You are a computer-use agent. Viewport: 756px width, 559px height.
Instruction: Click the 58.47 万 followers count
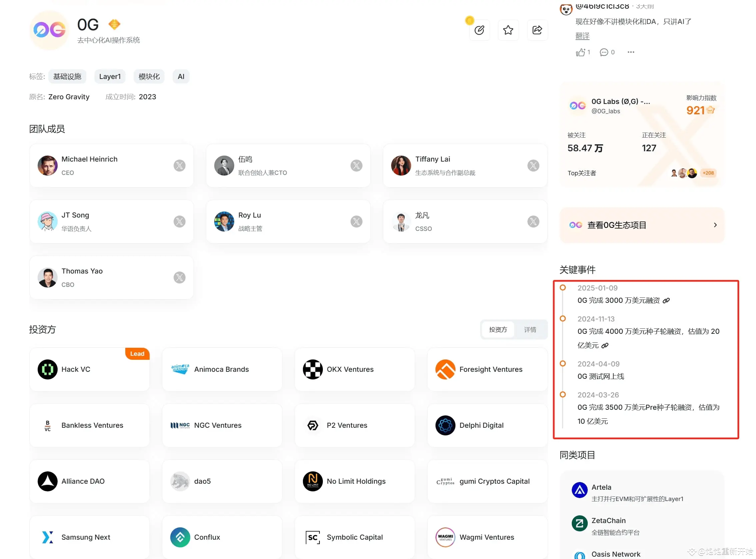click(585, 148)
